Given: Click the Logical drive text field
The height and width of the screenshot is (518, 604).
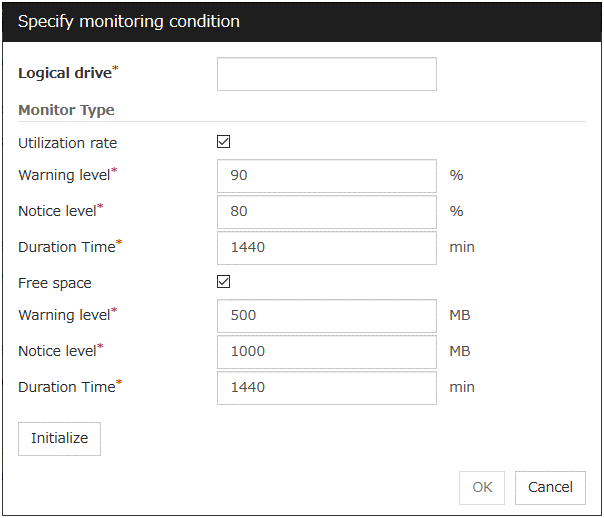Looking at the screenshot, I should (326, 74).
